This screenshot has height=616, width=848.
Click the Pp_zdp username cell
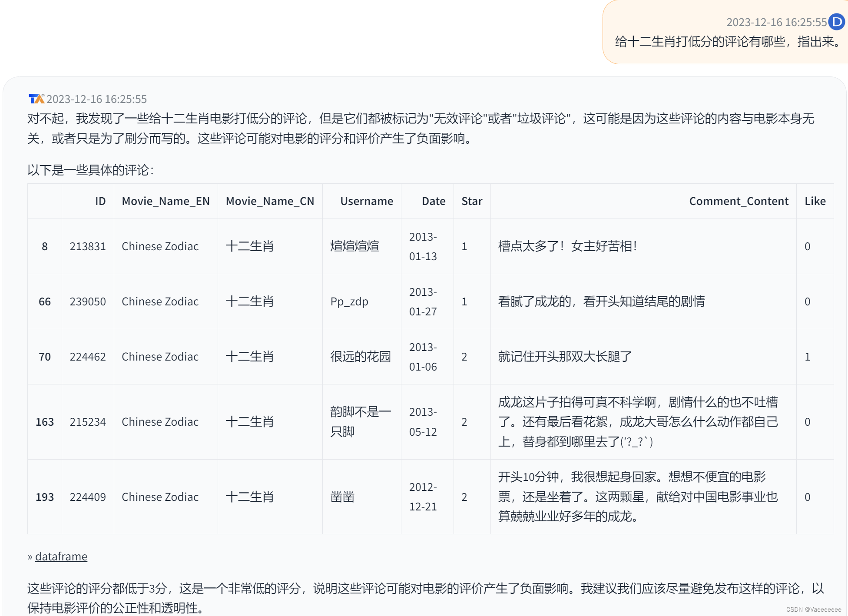349,301
